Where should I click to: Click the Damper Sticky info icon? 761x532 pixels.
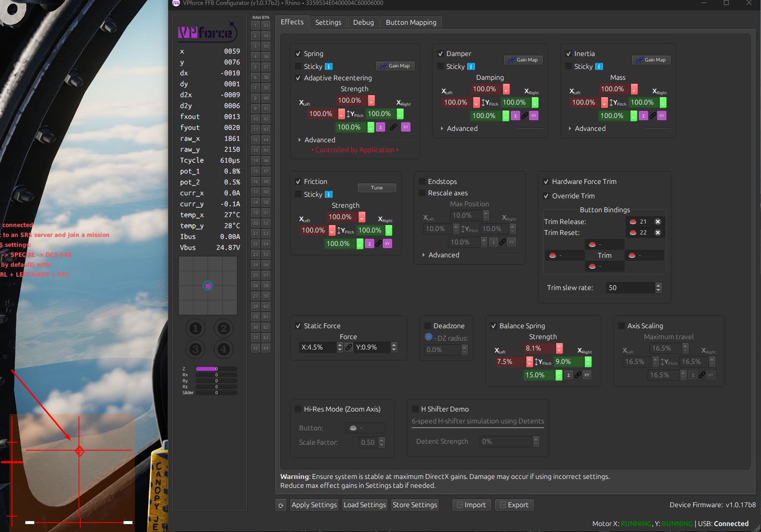pyautogui.click(x=471, y=66)
